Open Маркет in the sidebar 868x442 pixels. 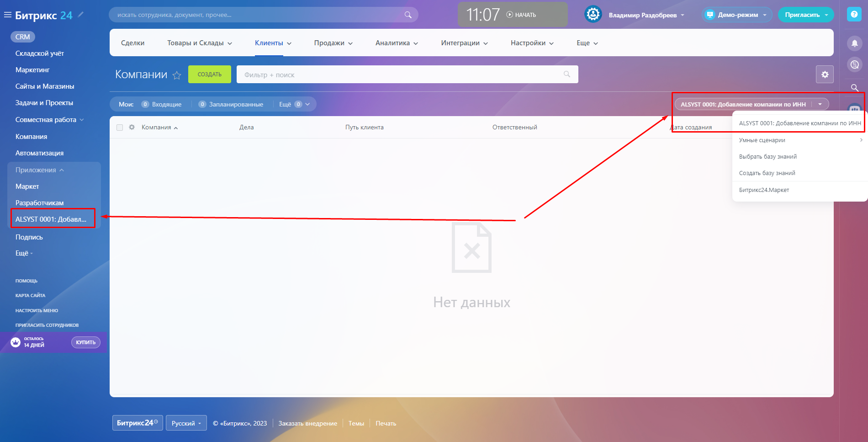[x=27, y=186]
